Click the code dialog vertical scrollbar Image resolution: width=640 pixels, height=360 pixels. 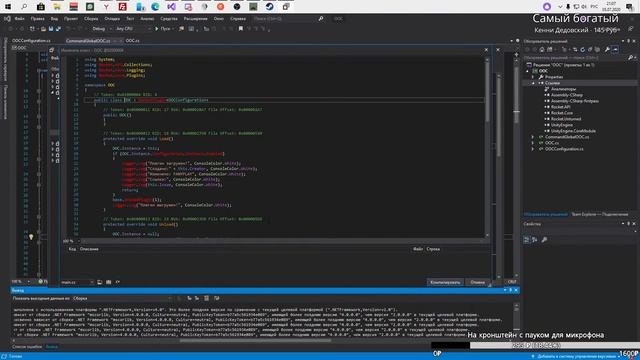click(487, 92)
